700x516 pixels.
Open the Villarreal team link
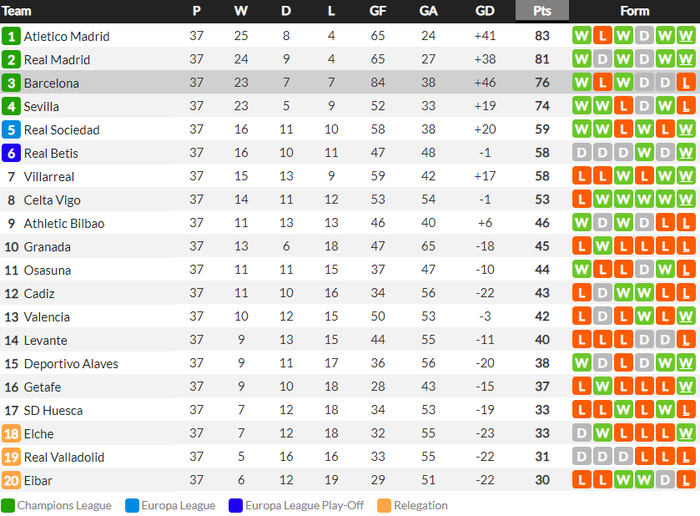pos(49,177)
